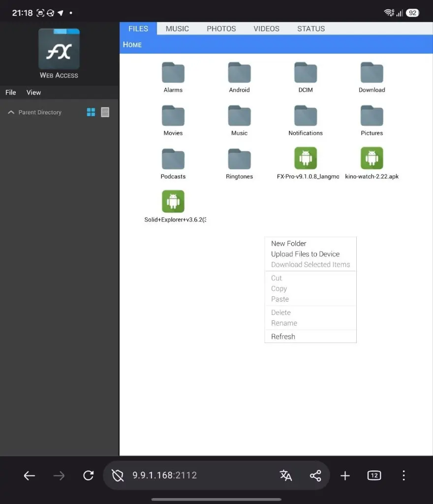The width and height of the screenshot is (433, 504).
Task: Tap the Wi-Fi status icon
Action: tap(389, 13)
